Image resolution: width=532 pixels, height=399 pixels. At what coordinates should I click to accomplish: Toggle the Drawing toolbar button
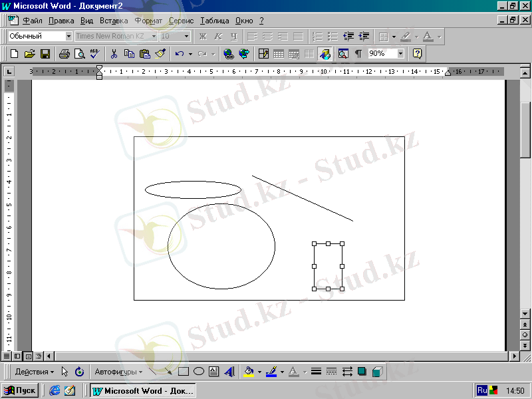325,54
